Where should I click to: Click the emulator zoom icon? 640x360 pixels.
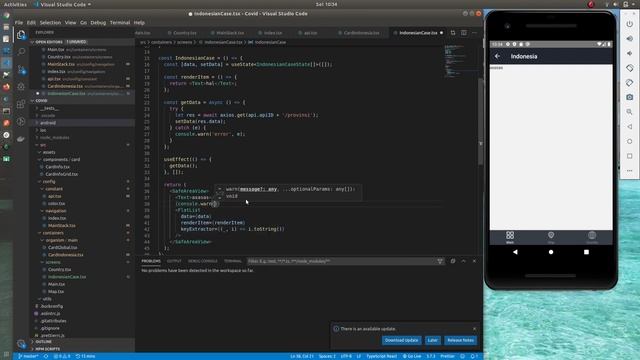click(x=629, y=112)
